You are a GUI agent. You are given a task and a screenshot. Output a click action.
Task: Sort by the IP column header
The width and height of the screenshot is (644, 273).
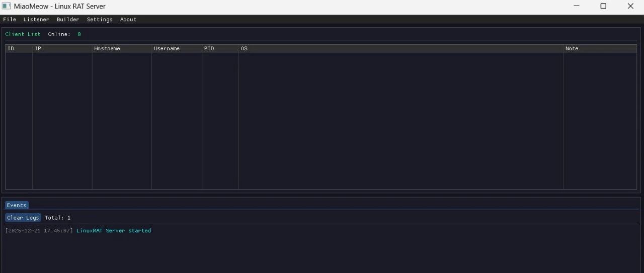point(62,49)
